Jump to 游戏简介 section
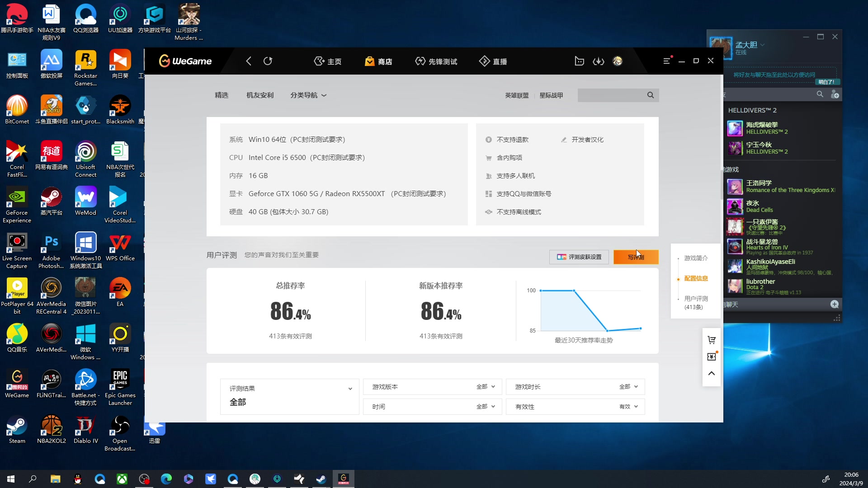This screenshot has height=488, width=868. [x=696, y=258]
